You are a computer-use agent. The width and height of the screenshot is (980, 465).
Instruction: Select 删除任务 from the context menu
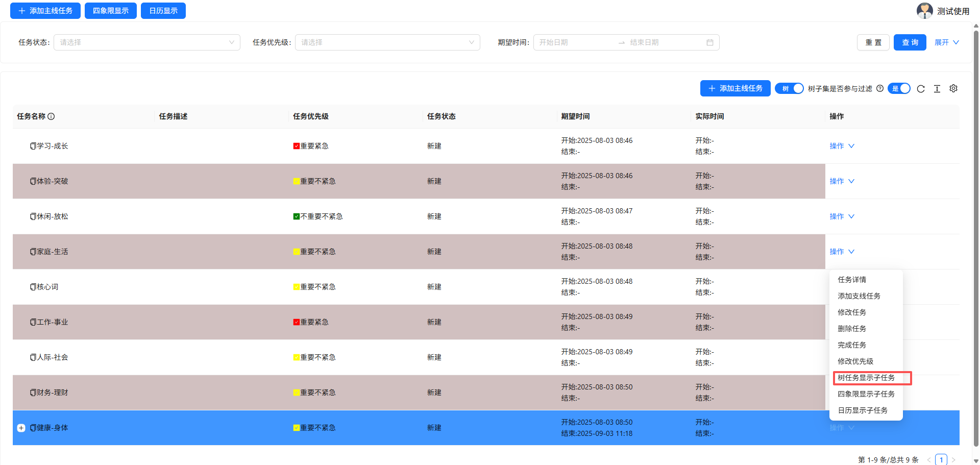click(851, 328)
